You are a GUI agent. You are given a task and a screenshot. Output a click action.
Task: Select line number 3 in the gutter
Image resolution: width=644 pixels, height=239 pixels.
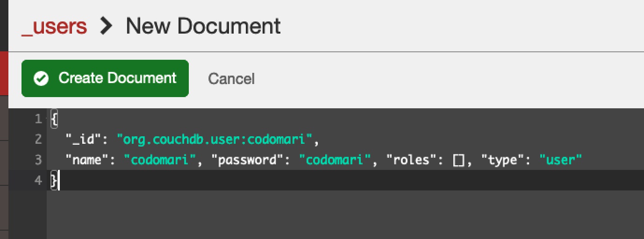point(38,160)
